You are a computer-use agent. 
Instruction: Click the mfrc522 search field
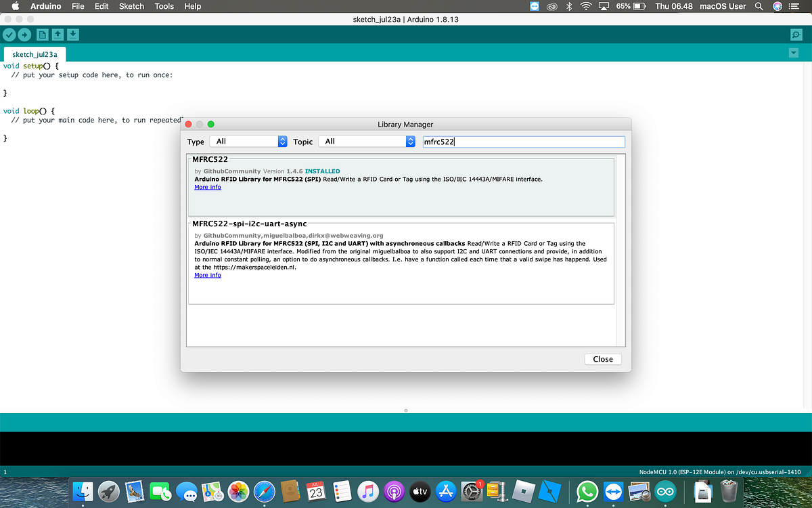[523, 142]
